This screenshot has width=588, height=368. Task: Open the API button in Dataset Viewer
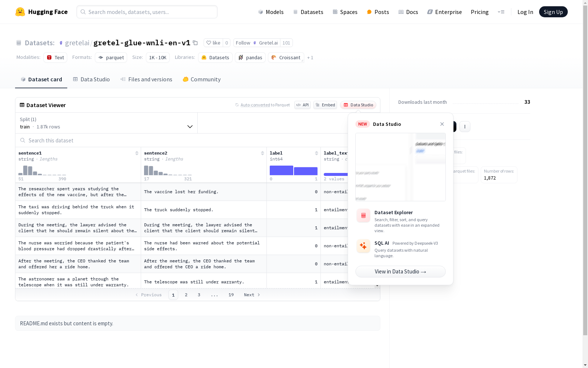pos(302,105)
